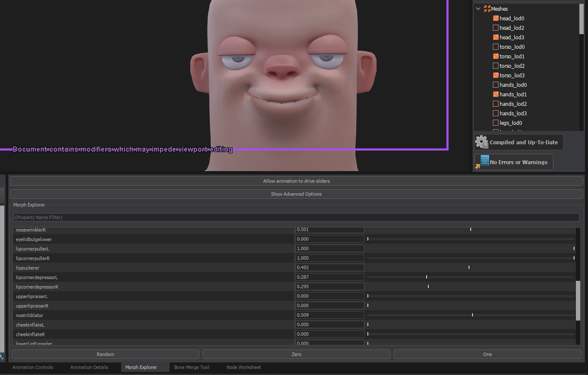Collapse the Meshes tree node
Screen dimensions: 588x375
click(478, 8)
